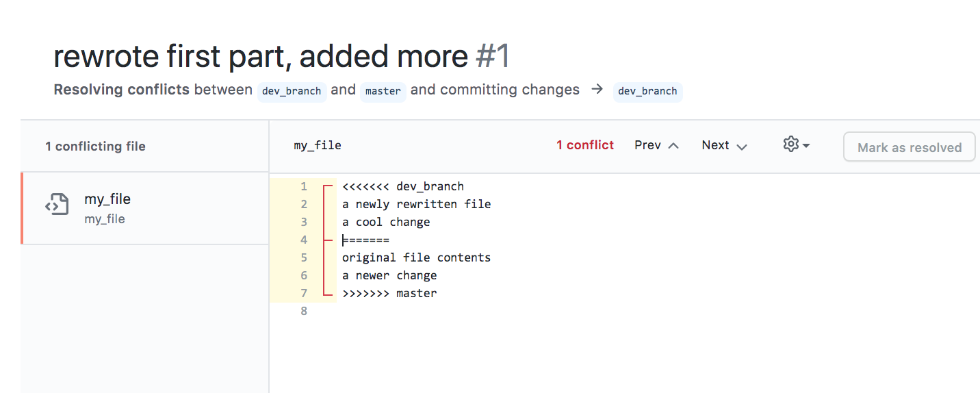Open the editor settings gear menu

(x=791, y=144)
